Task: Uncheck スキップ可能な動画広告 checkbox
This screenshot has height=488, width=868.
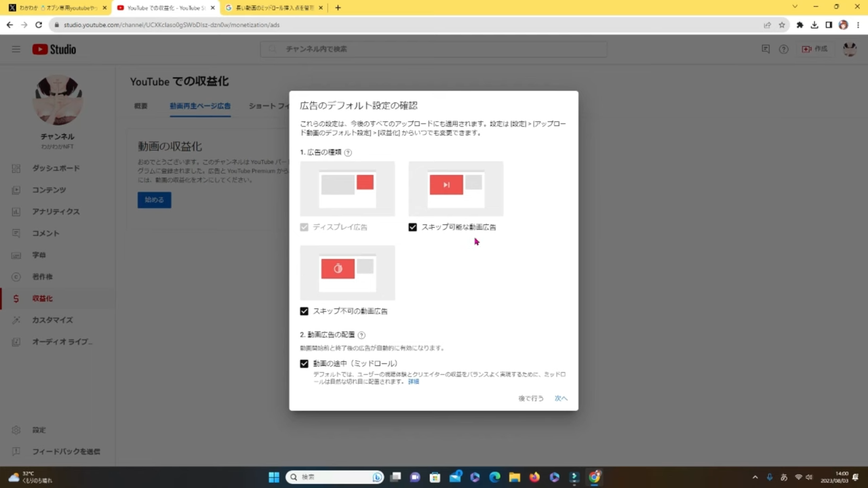Action: pyautogui.click(x=412, y=227)
